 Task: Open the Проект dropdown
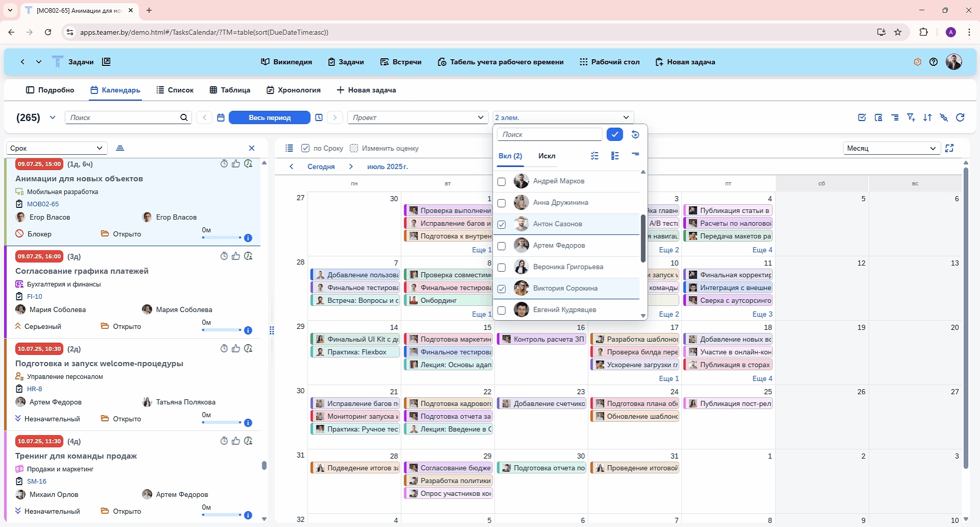pos(417,117)
